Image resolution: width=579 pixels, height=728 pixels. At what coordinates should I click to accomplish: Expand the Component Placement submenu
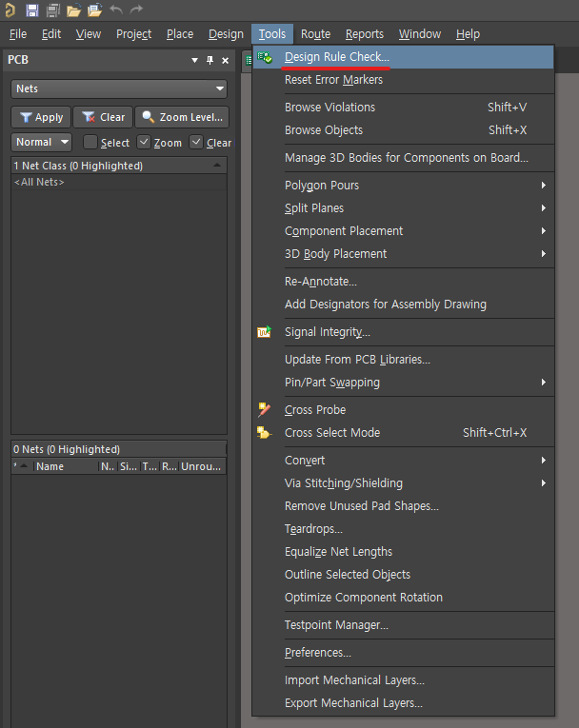[x=543, y=230]
